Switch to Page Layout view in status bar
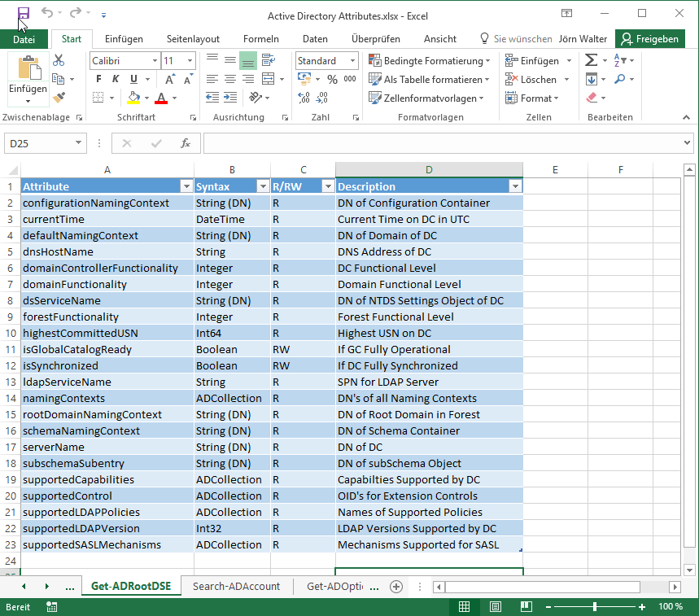 click(496, 607)
